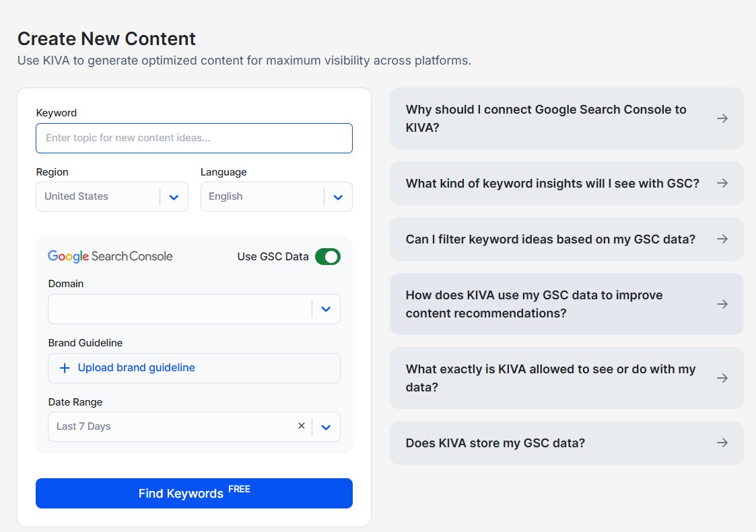Toggle the Use GSC Data switch
This screenshot has width=756, height=532.
coord(328,257)
